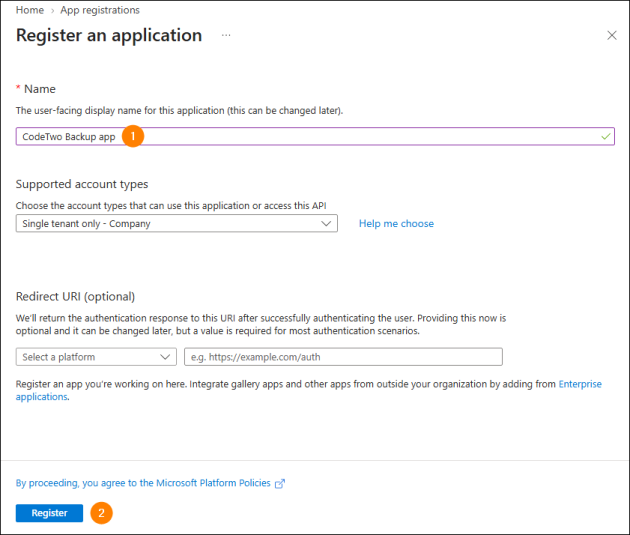
Task: Click the external link icon beside Policies
Action: [x=280, y=484]
